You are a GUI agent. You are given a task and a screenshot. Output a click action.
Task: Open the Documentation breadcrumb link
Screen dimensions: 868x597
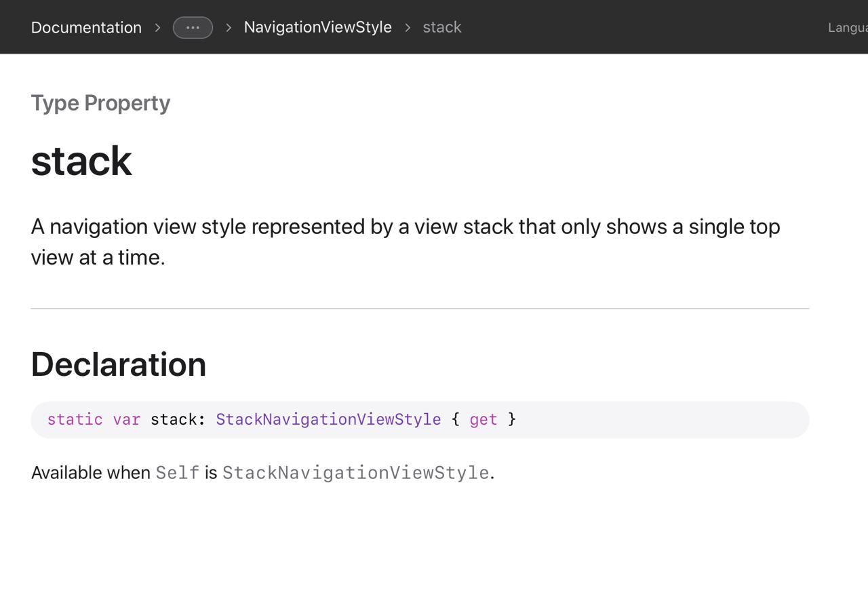(x=86, y=28)
